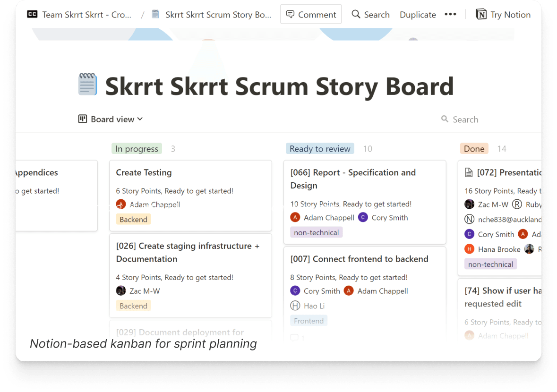The width and height of the screenshot is (557, 392).
Task: Click the magnifier icon in top bar
Action: click(356, 14)
